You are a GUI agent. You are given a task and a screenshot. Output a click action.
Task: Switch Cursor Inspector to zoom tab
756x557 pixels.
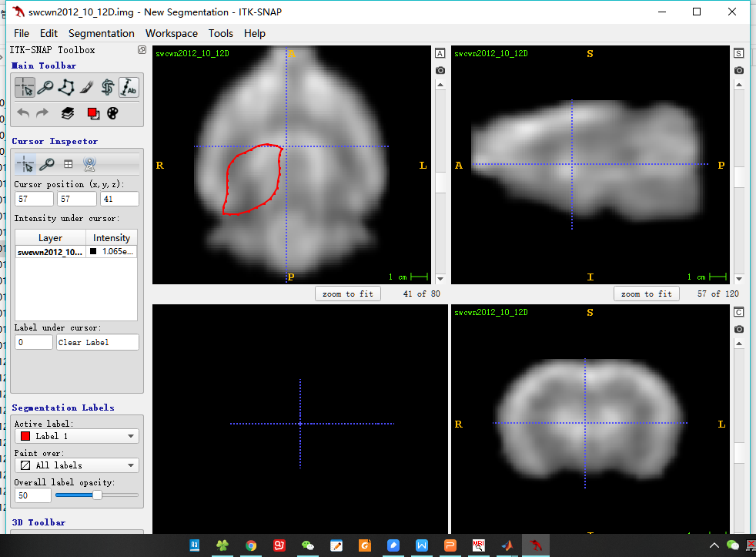47,164
